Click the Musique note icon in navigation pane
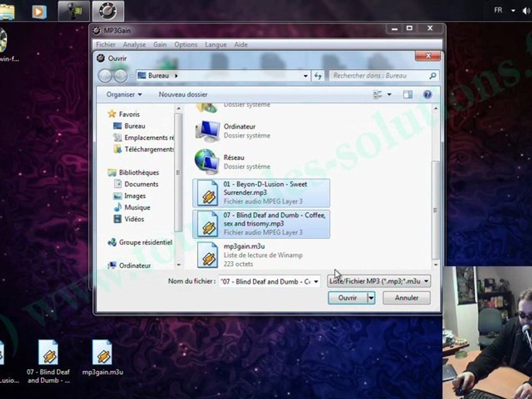Image resolution: width=532 pixels, height=399 pixels. pyautogui.click(x=117, y=207)
